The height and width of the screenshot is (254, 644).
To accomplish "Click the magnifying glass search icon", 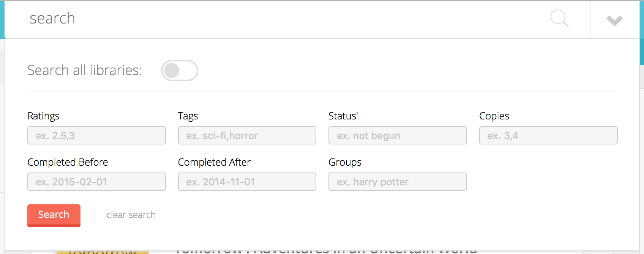I will click(x=559, y=19).
